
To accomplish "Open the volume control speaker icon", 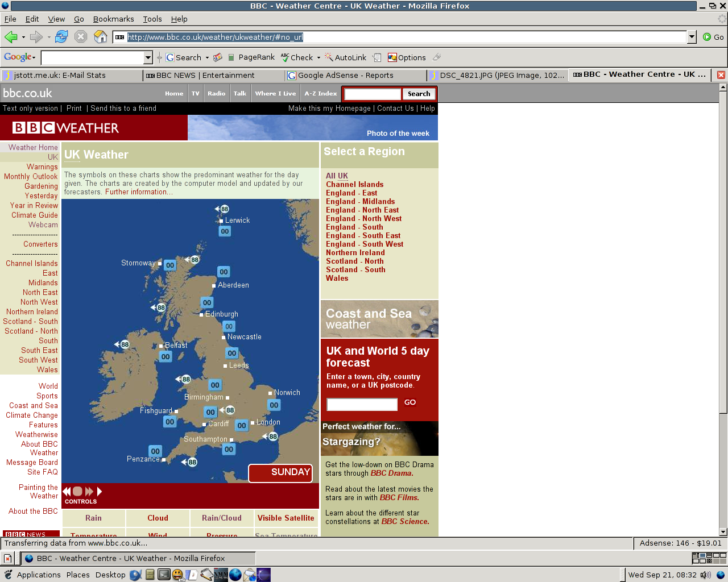I will [x=705, y=575].
